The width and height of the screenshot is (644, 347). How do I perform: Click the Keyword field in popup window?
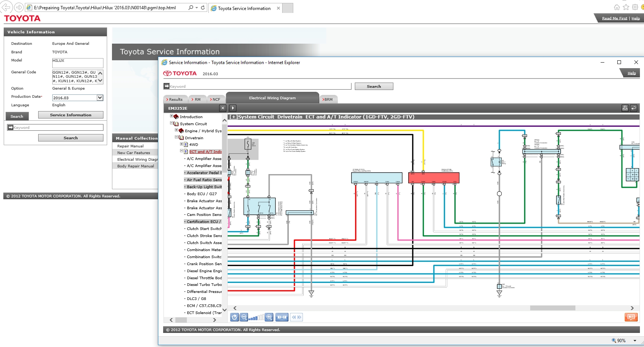pyautogui.click(x=260, y=86)
